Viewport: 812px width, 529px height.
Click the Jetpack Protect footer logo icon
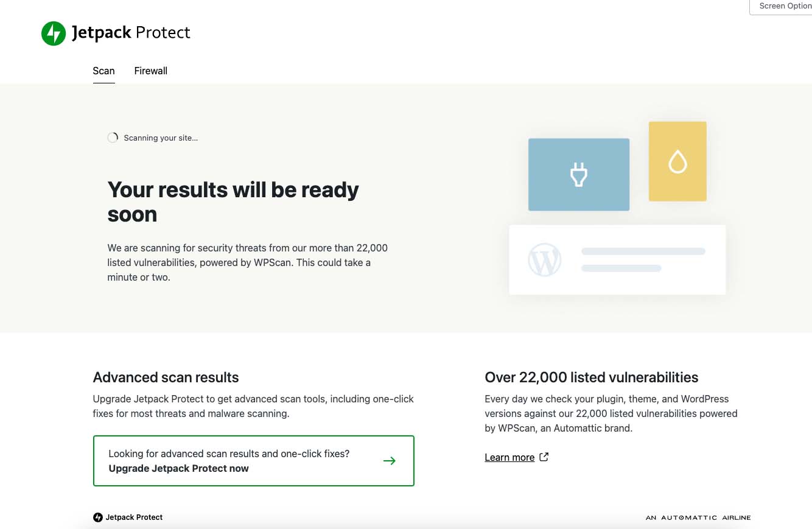[x=98, y=517]
